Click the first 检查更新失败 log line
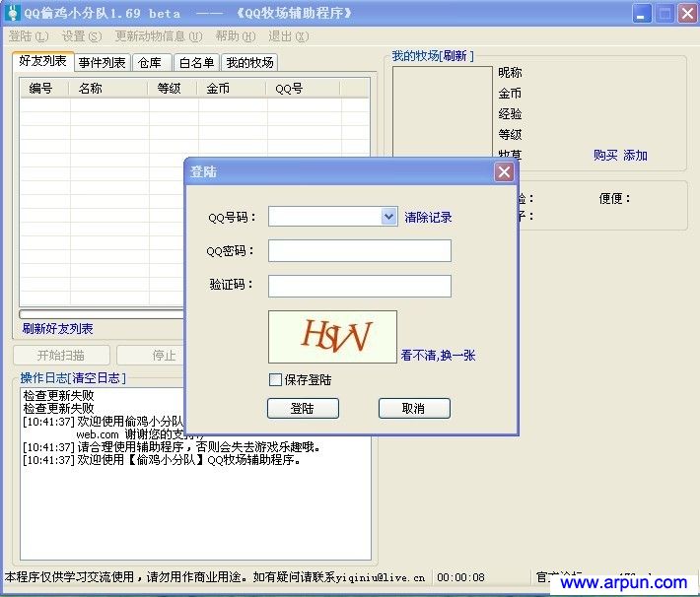This screenshot has height=597, width=700. click(x=58, y=395)
